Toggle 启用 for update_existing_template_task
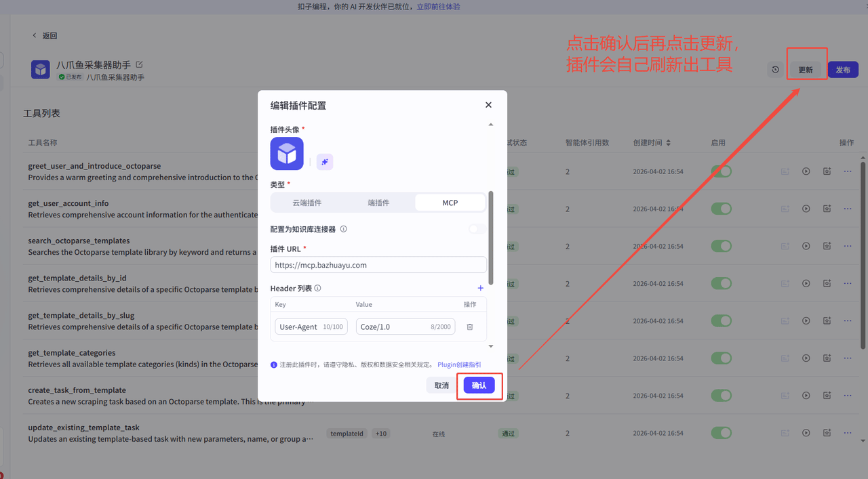 pos(722,433)
